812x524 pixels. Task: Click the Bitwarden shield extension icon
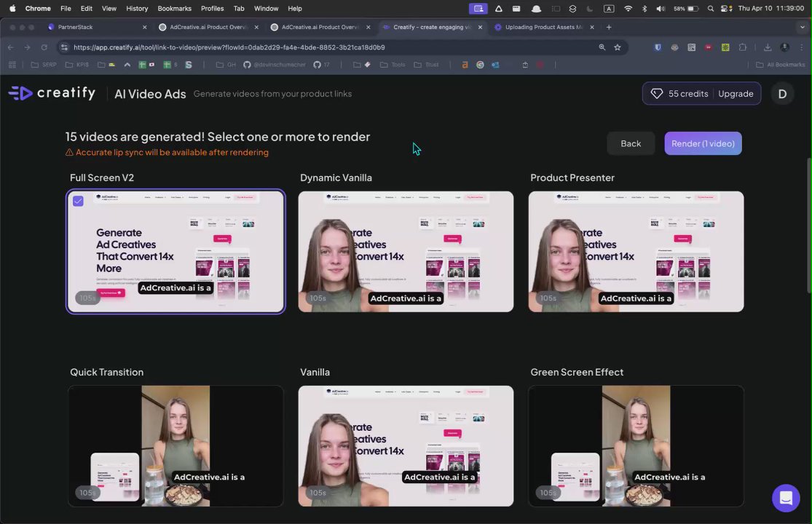tap(658, 47)
